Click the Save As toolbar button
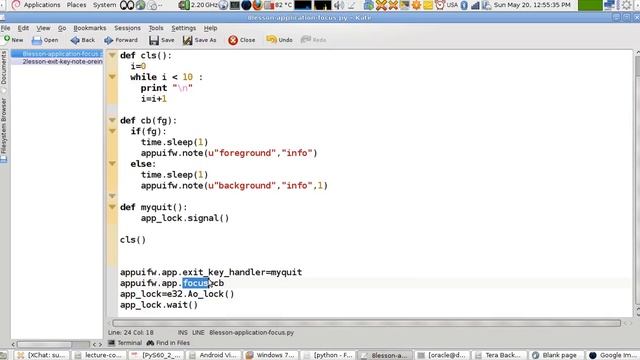This screenshot has width=640, height=360. 199,40
